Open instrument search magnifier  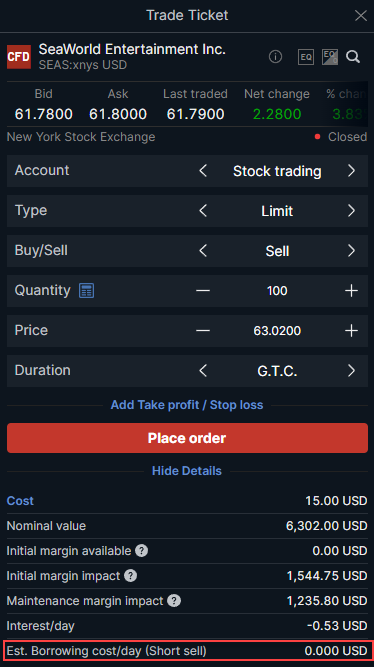(x=353, y=56)
